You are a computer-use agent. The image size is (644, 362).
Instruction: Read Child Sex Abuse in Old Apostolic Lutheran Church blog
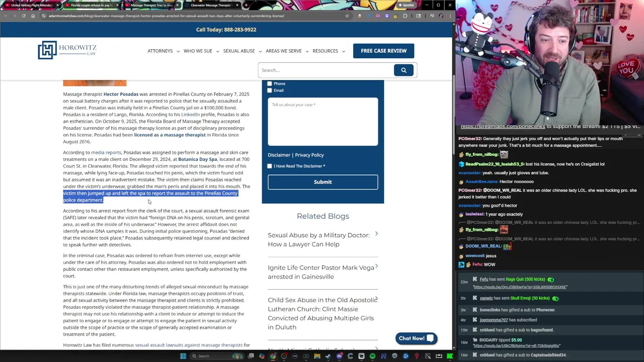[322, 313]
